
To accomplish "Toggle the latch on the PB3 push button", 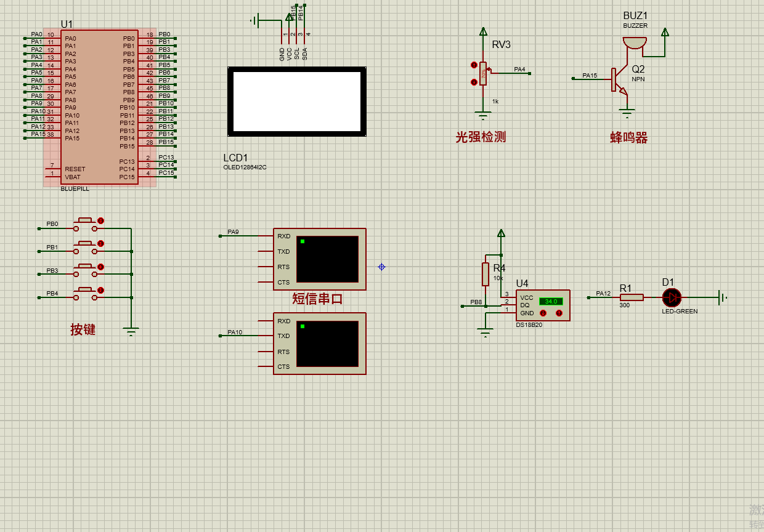I will (101, 267).
